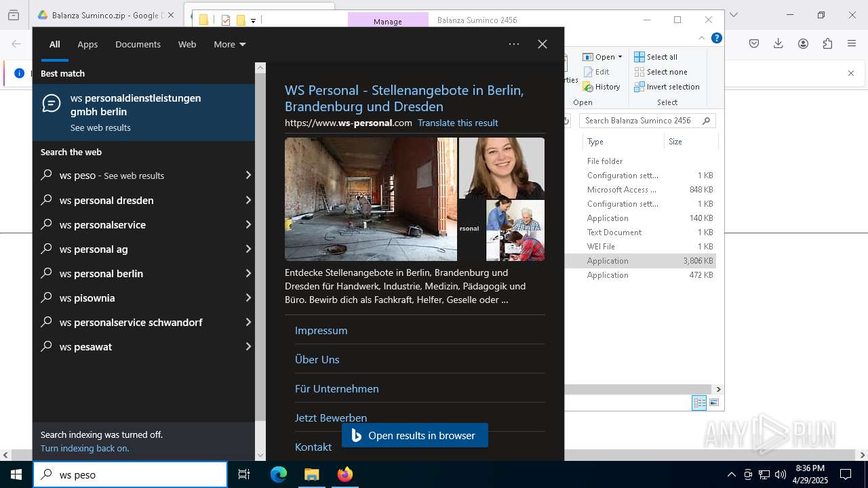Open the Firefox extensions puzzle icon

point(827,43)
